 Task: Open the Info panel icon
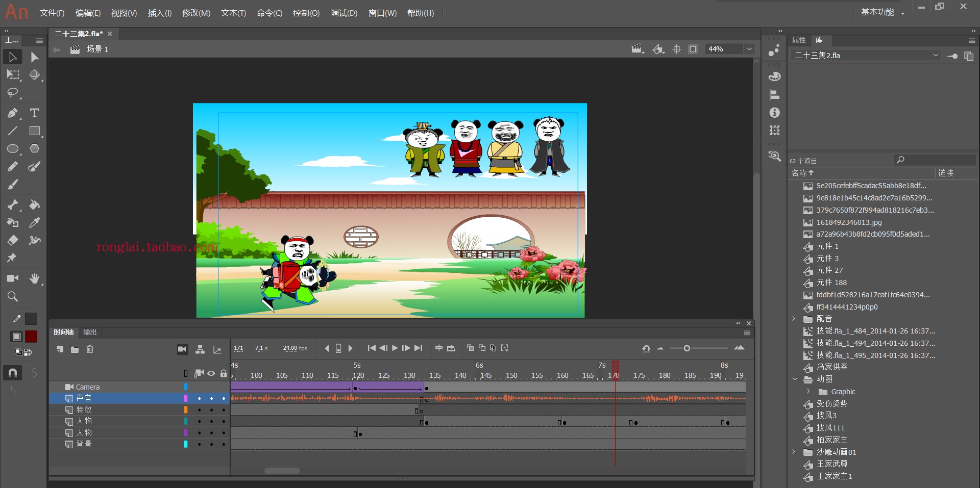coord(774,113)
